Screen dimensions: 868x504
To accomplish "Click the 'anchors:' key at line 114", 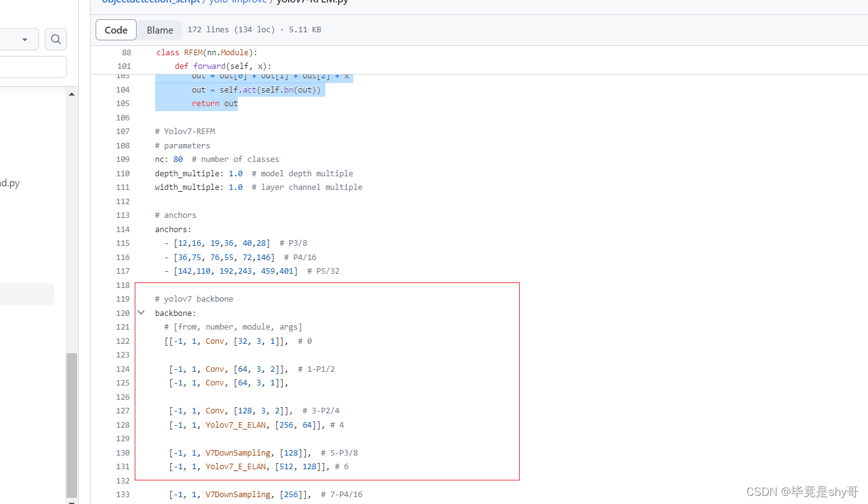I will click(x=173, y=229).
